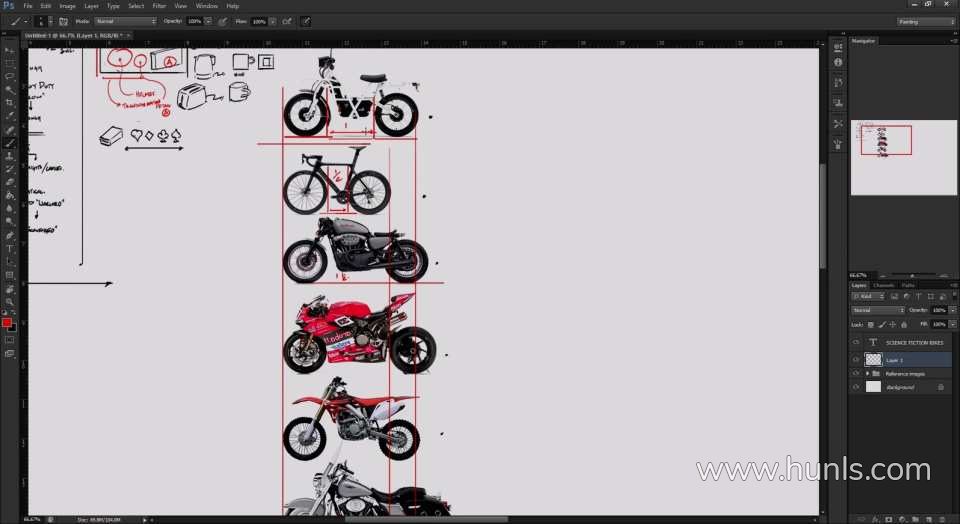Toggle lock transparent pixels in Layers panel
The height and width of the screenshot is (524, 960).
(x=871, y=324)
